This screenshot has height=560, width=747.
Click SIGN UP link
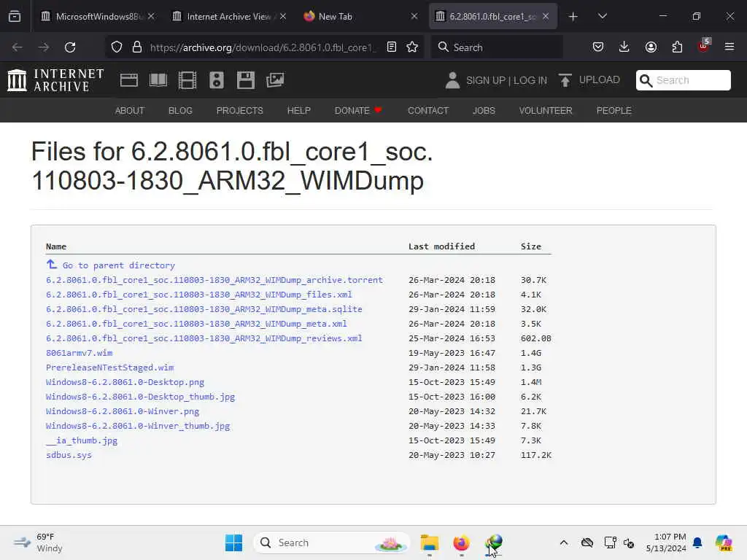point(486,80)
